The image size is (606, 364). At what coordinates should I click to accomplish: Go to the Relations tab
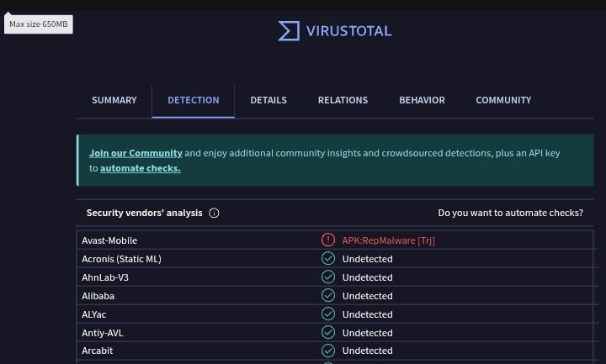[x=343, y=100]
